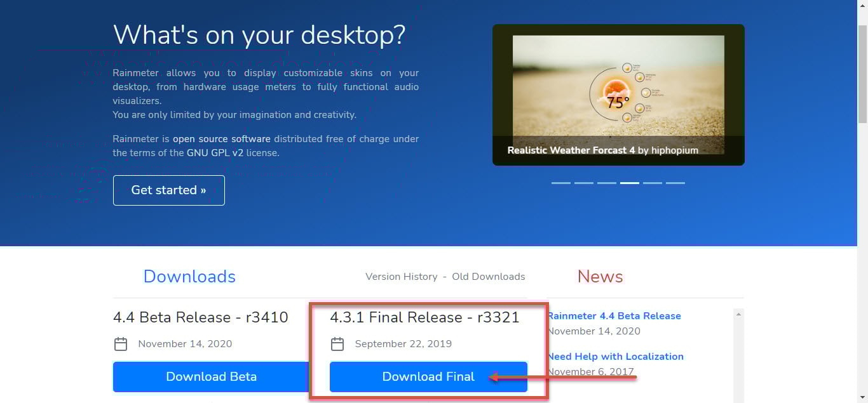Viewport: 868px width, 403px height.
Task: Click the What's on your desktop? heading
Action: (x=259, y=34)
